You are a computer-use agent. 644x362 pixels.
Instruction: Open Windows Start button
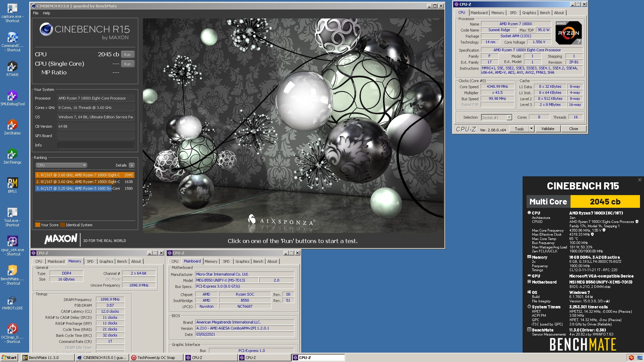pos(9,358)
